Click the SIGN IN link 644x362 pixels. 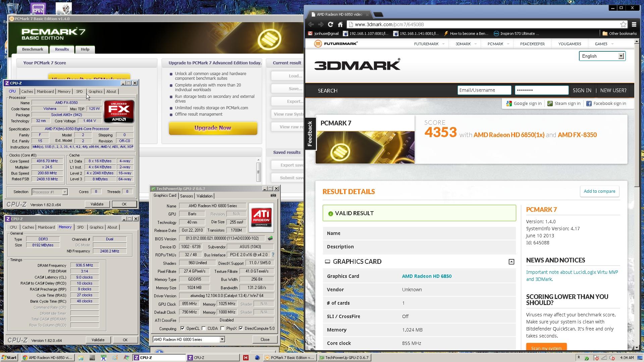tap(582, 90)
